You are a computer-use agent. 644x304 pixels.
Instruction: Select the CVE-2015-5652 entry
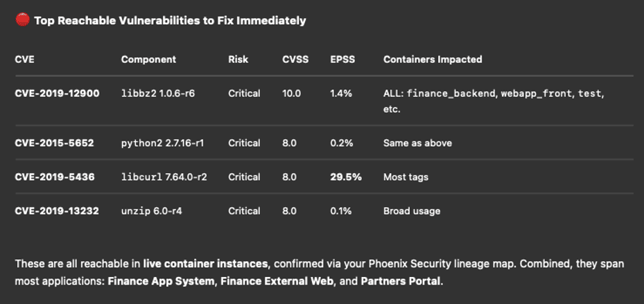[54, 143]
